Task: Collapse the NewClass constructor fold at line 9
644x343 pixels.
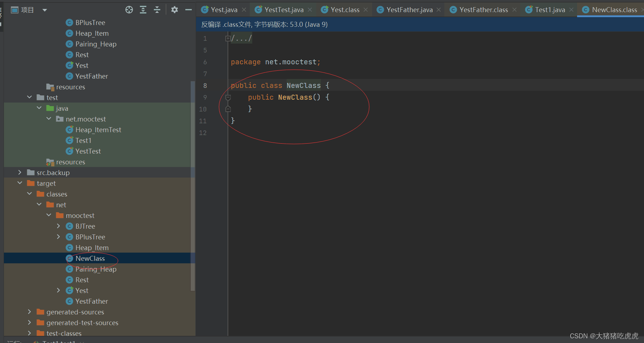Action: pyautogui.click(x=228, y=97)
